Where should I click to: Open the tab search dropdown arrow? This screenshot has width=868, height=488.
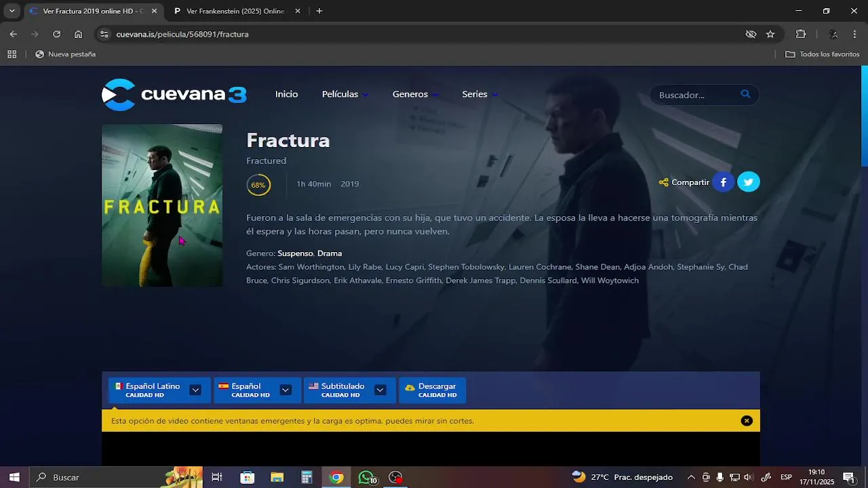tap(12, 11)
